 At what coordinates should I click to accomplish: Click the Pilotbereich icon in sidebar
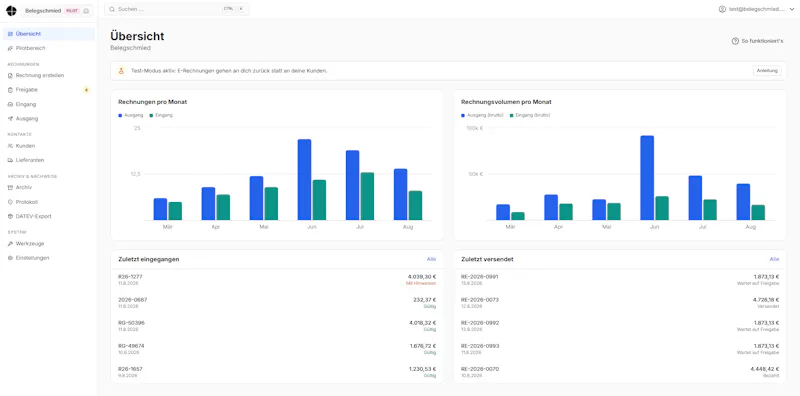pos(11,48)
